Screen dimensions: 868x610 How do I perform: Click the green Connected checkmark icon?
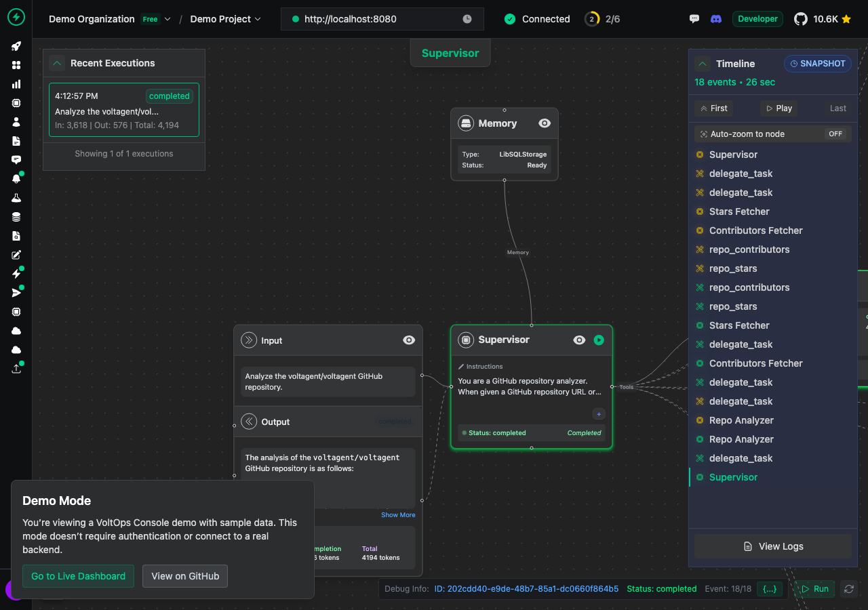(510, 19)
